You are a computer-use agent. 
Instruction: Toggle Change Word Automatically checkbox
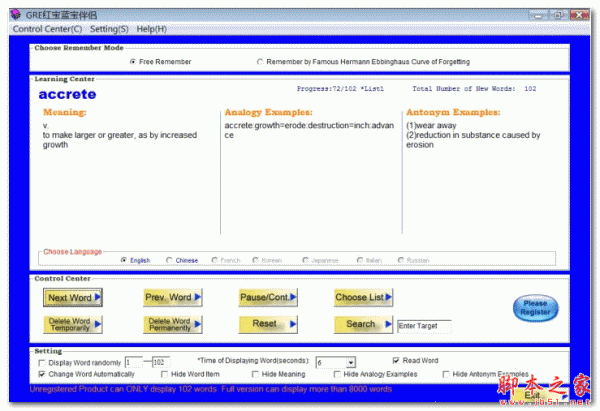(42, 374)
